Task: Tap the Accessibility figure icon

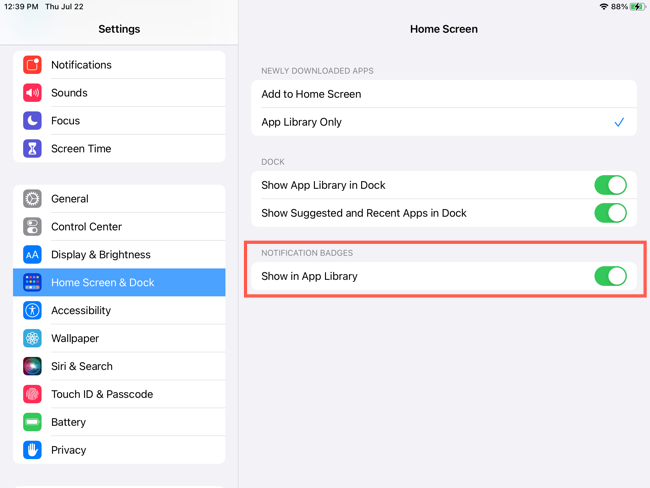Action: (x=32, y=311)
